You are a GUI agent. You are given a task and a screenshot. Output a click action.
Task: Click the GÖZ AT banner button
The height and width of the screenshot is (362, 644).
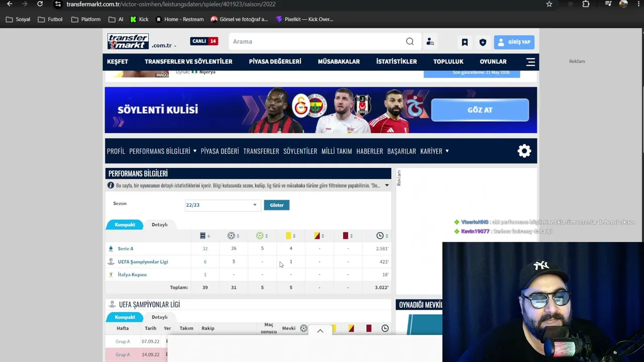click(x=480, y=110)
